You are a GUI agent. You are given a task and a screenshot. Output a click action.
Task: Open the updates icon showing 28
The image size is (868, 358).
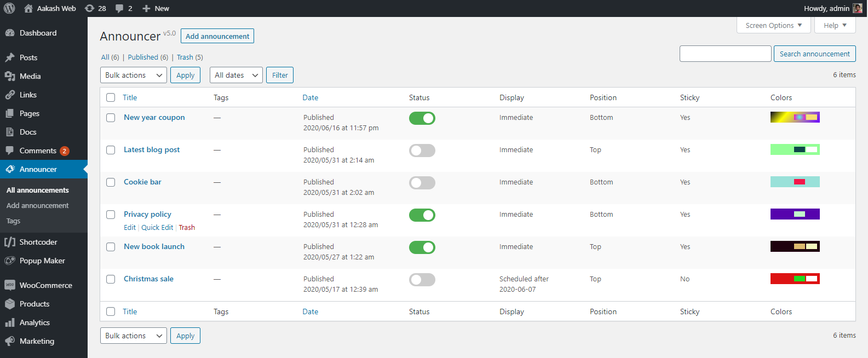pyautogui.click(x=90, y=8)
